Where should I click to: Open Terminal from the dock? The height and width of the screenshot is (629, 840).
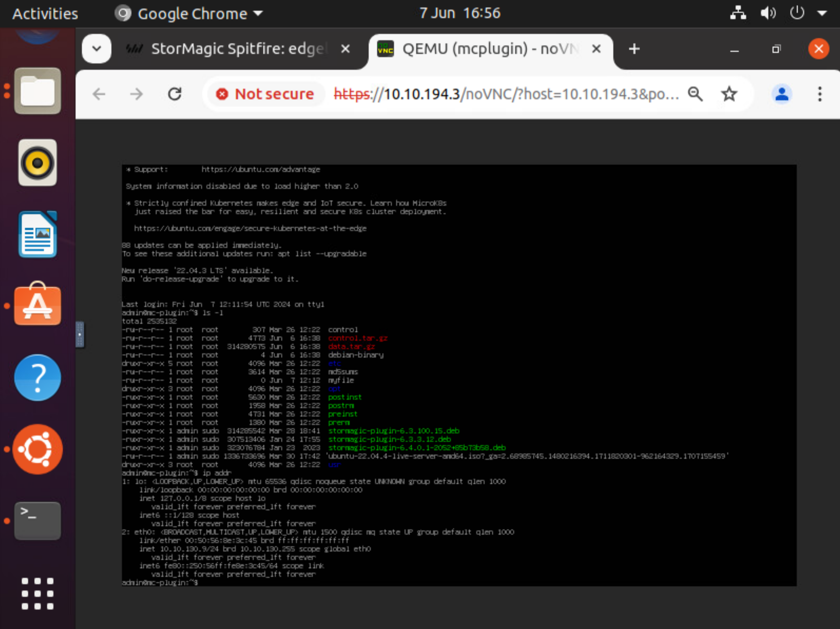click(x=37, y=520)
